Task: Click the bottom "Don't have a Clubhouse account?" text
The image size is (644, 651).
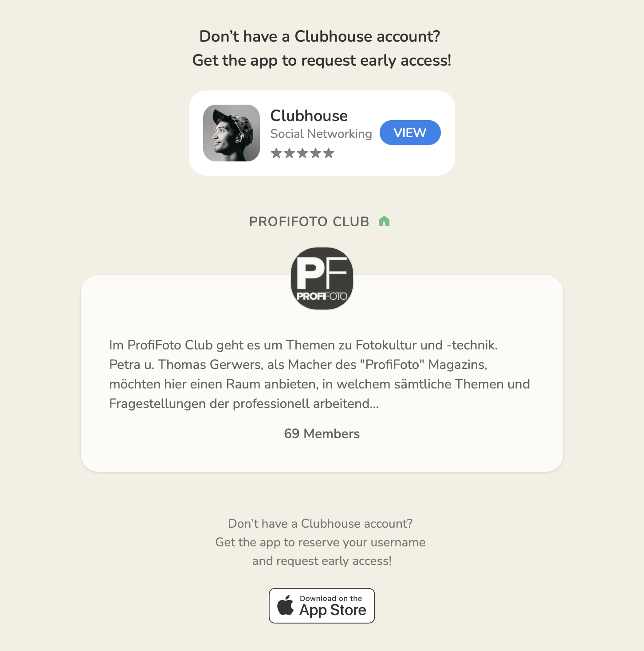Action: 320,524
